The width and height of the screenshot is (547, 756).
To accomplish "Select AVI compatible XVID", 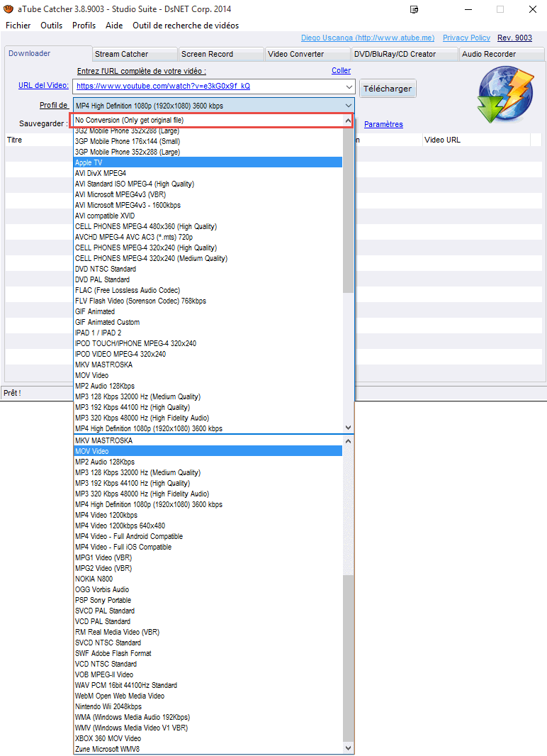I will pyautogui.click(x=208, y=216).
